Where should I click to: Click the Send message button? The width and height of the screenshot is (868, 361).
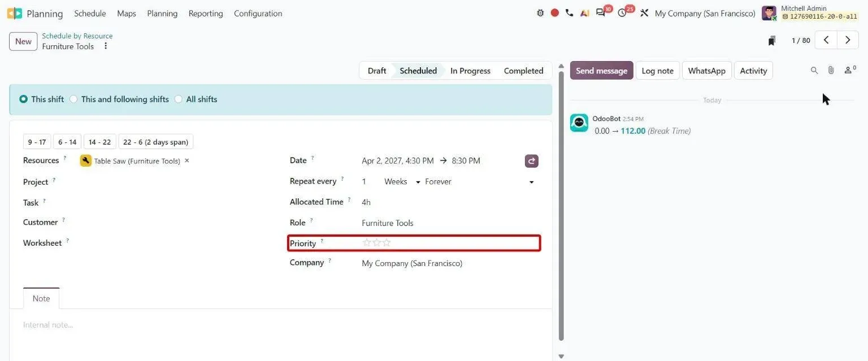601,71
